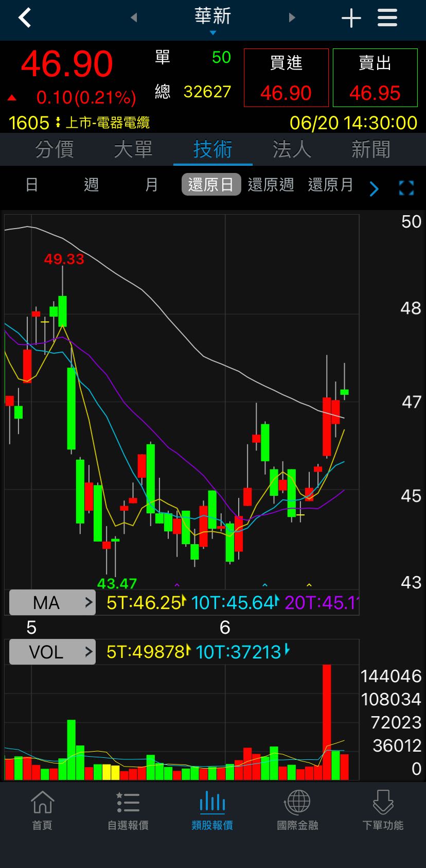This screenshot has width=426, height=868.
Task: Switch chart to 還原週 period
Action: [x=271, y=185]
